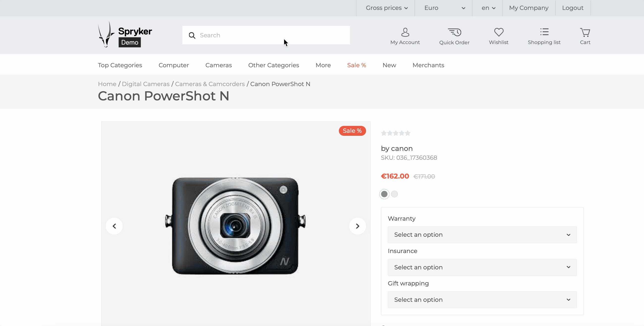Change language from English
The image size is (644, 326).
click(487, 8)
